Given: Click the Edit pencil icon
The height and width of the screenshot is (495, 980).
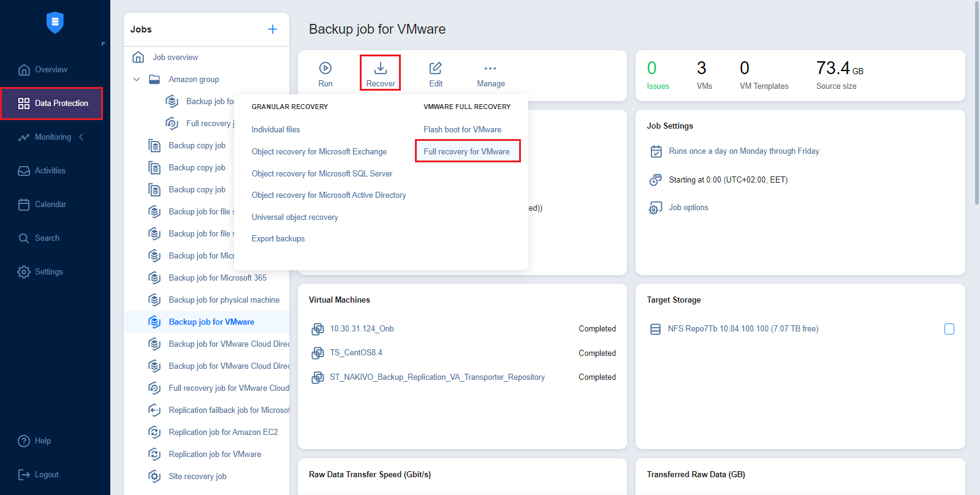Looking at the screenshot, I should point(436,68).
